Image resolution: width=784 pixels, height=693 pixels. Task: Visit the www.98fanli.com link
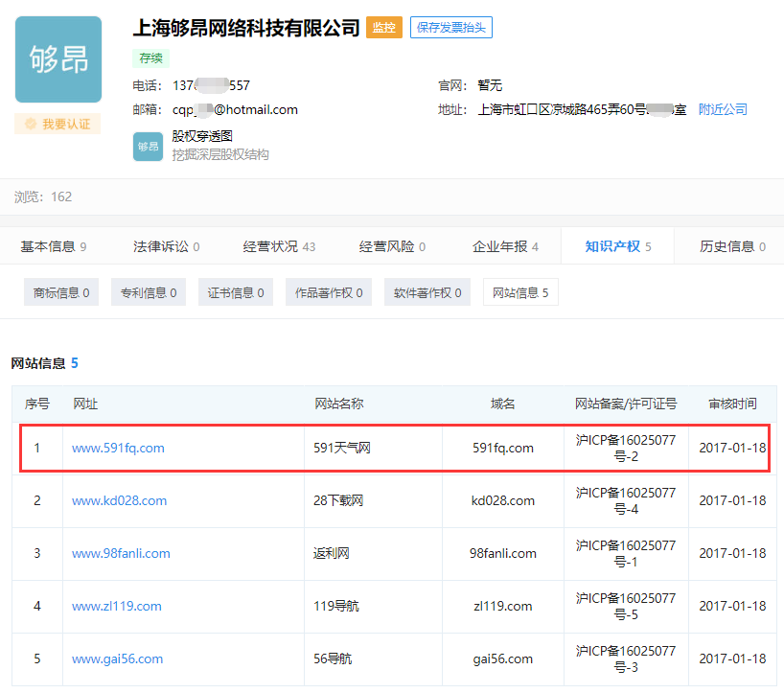point(121,553)
